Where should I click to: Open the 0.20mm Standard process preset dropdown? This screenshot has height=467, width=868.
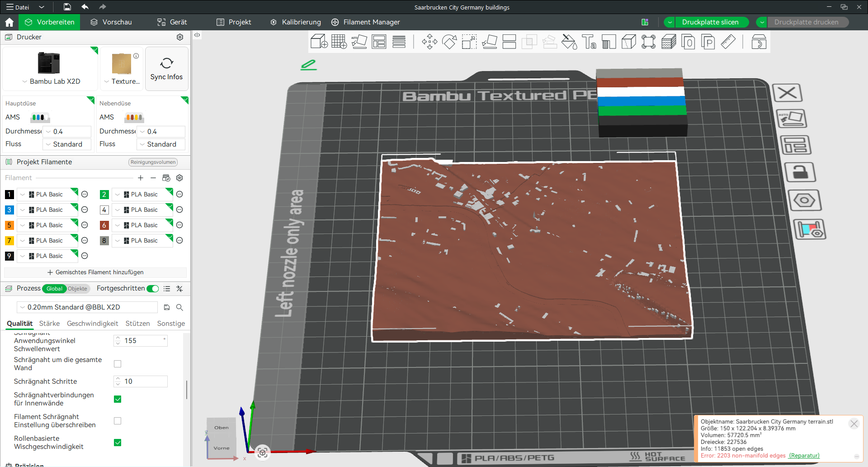pos(87,307)
